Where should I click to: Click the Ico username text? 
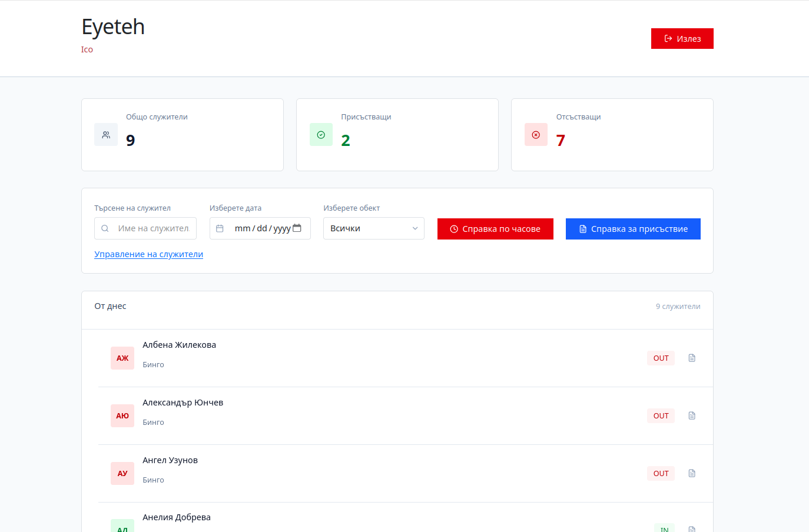point(87,49)
